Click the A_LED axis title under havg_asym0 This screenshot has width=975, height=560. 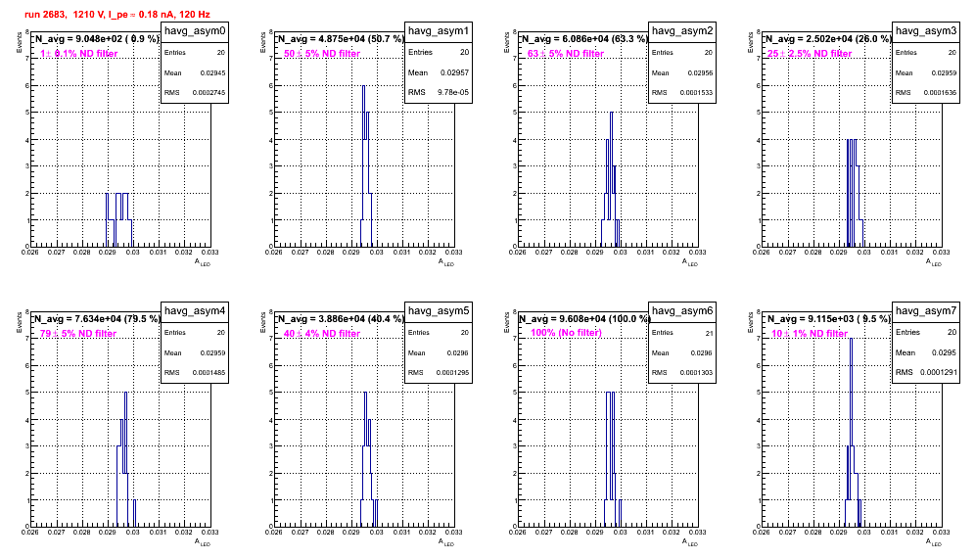[203, 262]
